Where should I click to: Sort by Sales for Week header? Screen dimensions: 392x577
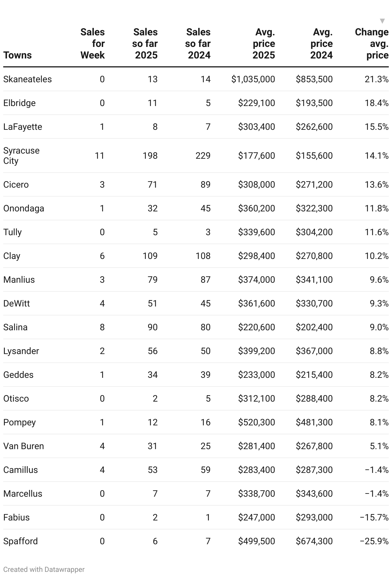pos(93,44)
